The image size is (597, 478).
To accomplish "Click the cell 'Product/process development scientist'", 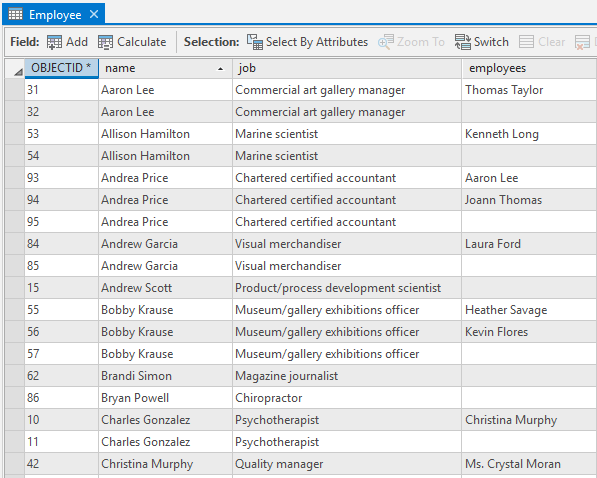I will coord(347,288).
